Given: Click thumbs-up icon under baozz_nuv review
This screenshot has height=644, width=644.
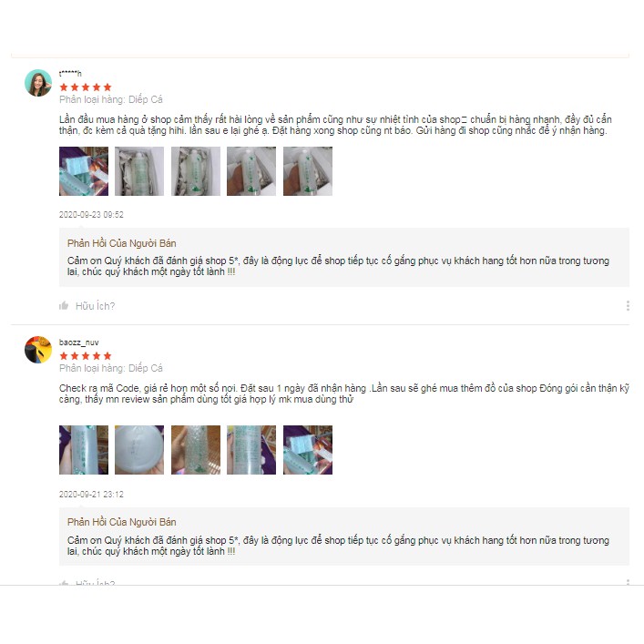Looking at the screenshot, I should [64, 582].
